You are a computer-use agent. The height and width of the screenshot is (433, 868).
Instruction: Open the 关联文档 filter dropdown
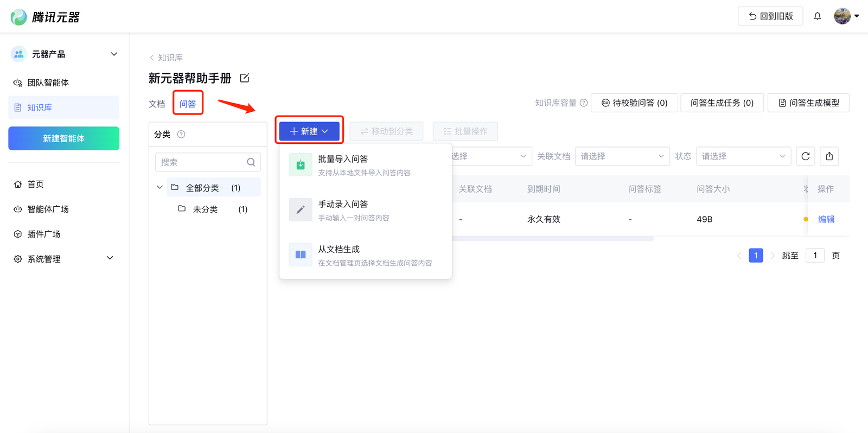point(622,156)
